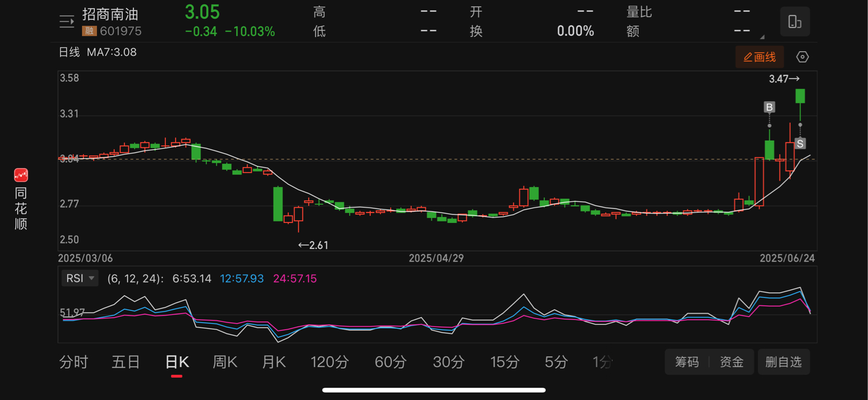Tap the price change -0.34
The image size is (868, 400).
click(201, 32)
